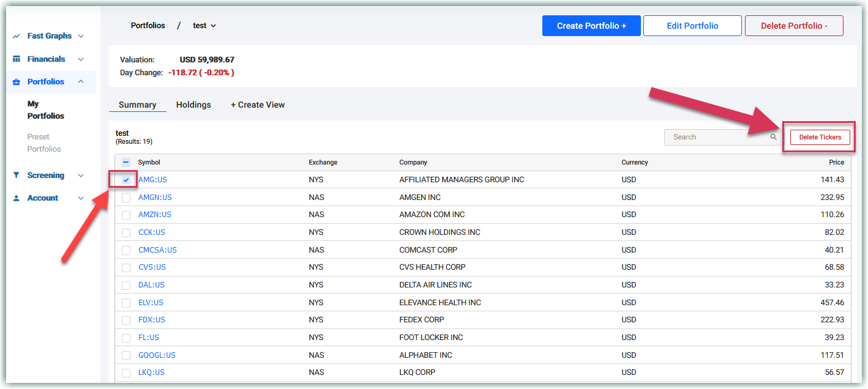Sort by the Symbol column header
The image size is (868, 389).
[x=149, y=163]
